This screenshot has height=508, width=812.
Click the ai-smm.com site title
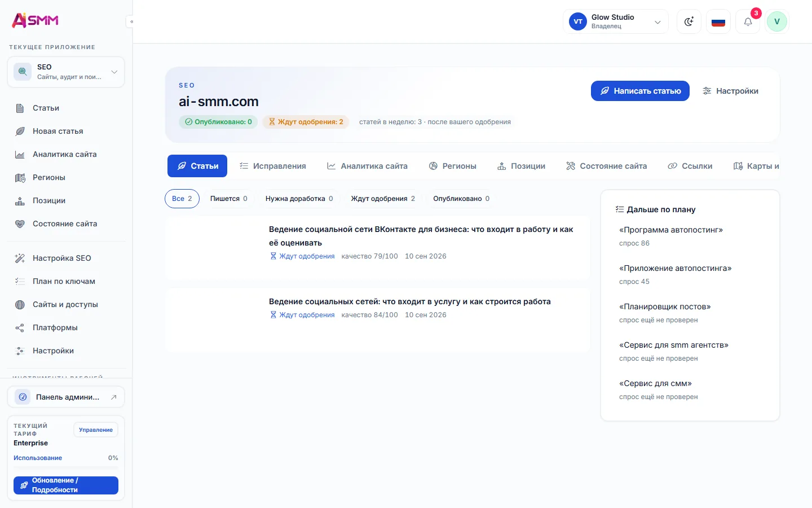(x=219, y=102)
